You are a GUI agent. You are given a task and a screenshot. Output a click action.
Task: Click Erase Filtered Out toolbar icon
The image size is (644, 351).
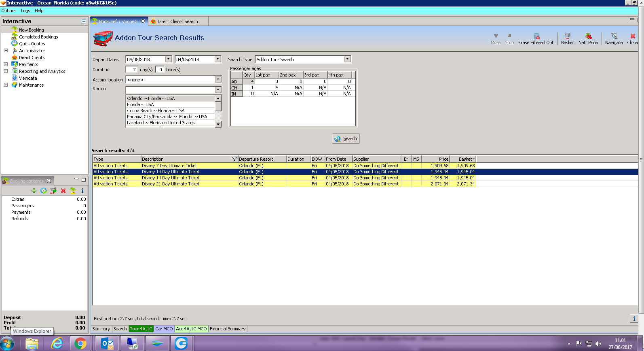tap(536, 39)
